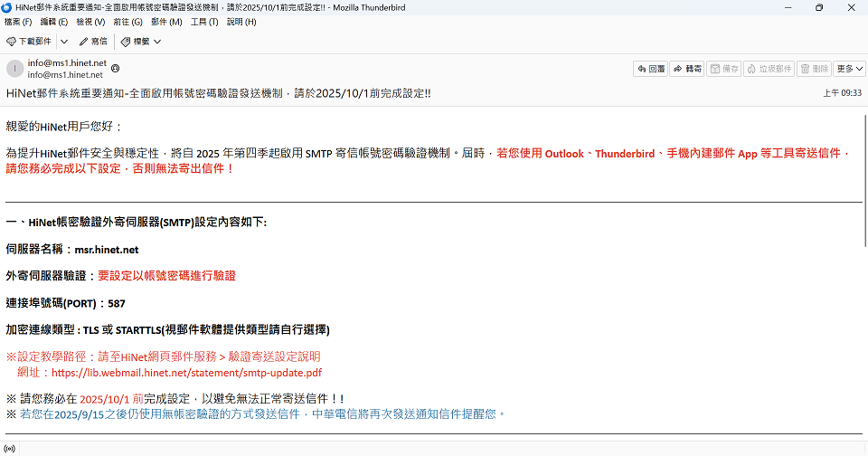Click the 刪除 delete button
Screen dimensions: 868x456
(x=814, y=69)
